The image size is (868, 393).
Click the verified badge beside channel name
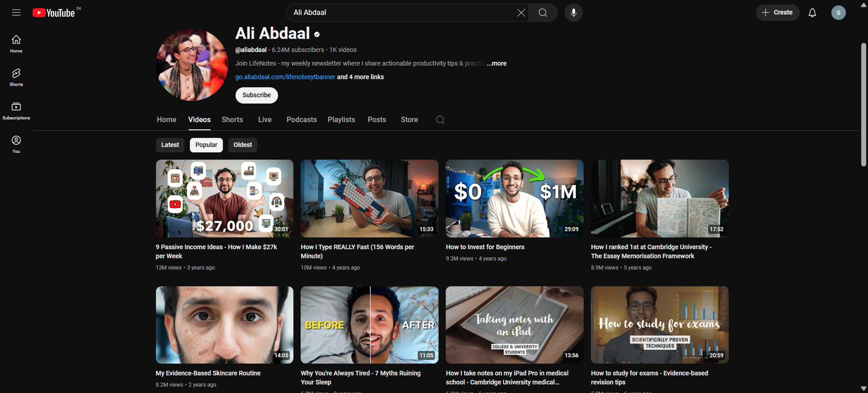[x=317, y=34]
